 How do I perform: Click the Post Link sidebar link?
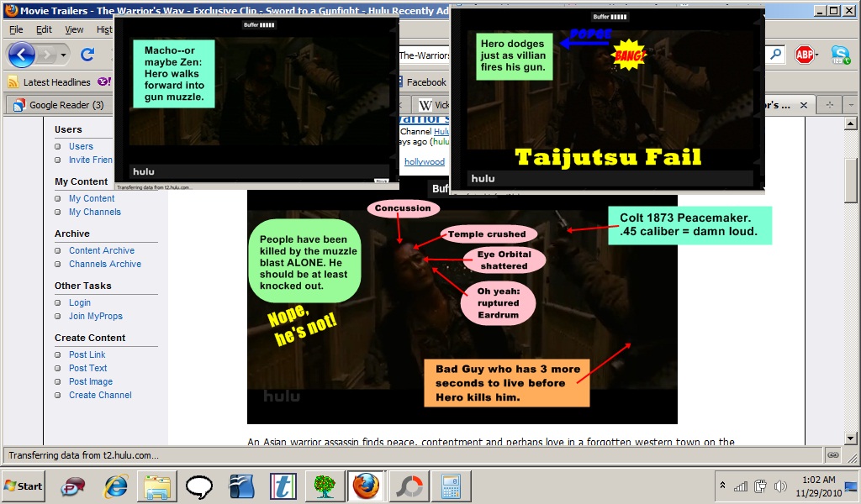point(87,354)
